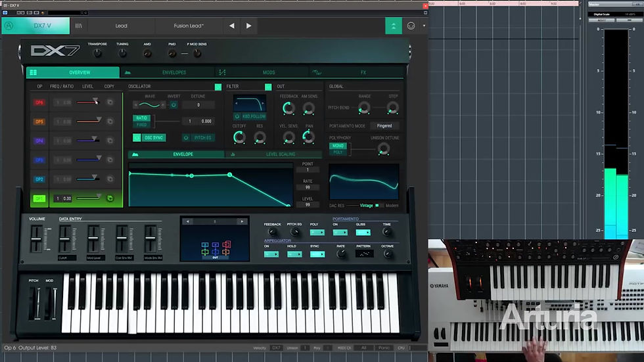Open the top bar dropdown arrow beside settings
The image size is (644, 362).
(424, 26)
